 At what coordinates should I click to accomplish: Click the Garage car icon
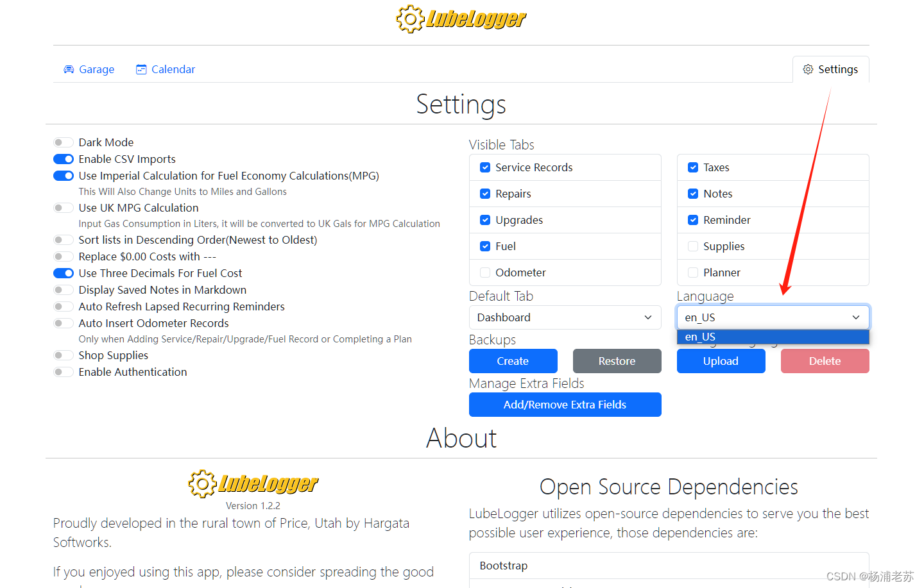[x=69, y=69]
